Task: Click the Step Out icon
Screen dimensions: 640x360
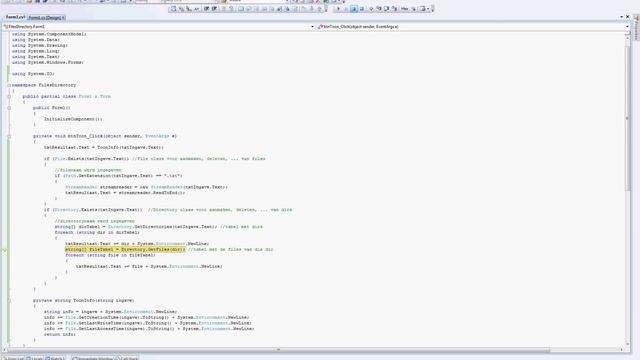Action: click(395, 9)
